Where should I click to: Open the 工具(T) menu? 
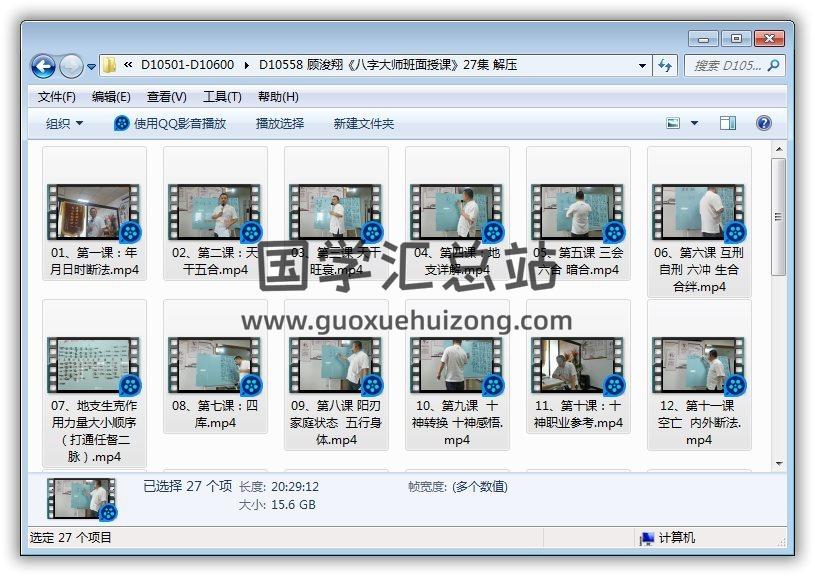tap(221, 97)
